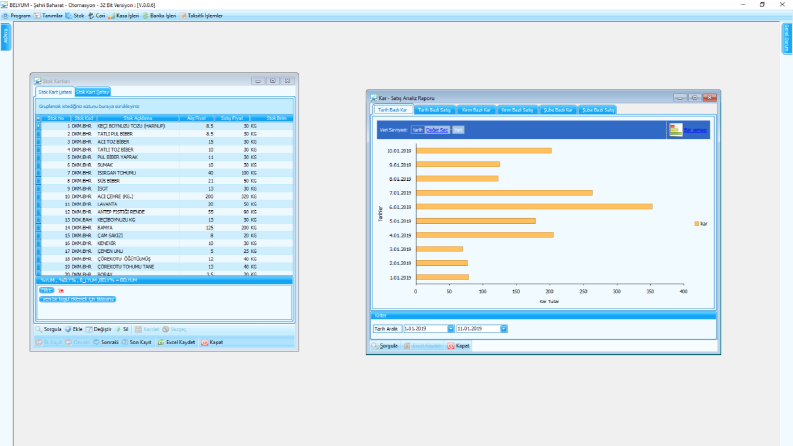Open the end date dropdown 11-01-2019
The width and height of the screenshot is (793, 446).
click(x=504, y=329)
